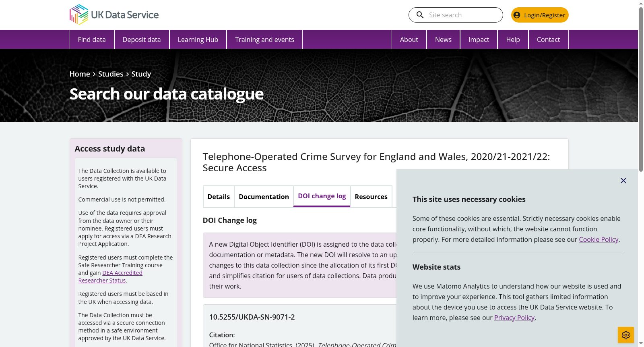The width and height of the screenshot is (644, 347).
Task: Click the scrollbar down arrow
Action: 641,343
